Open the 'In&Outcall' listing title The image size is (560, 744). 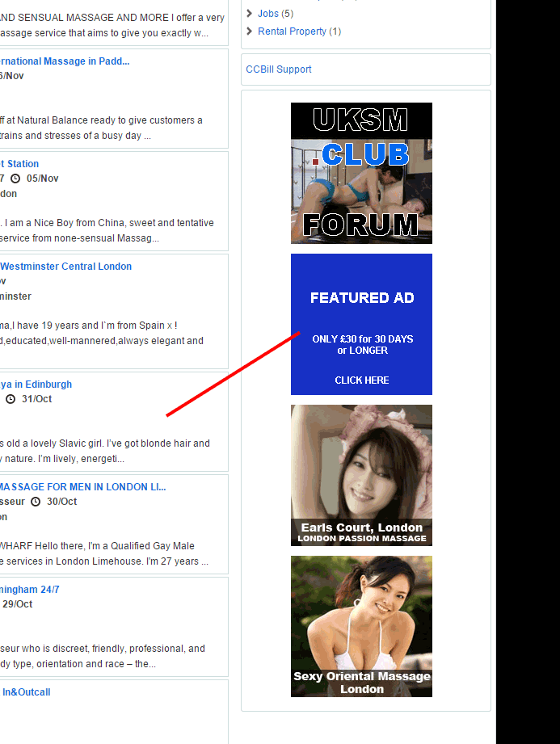point(26,692)
